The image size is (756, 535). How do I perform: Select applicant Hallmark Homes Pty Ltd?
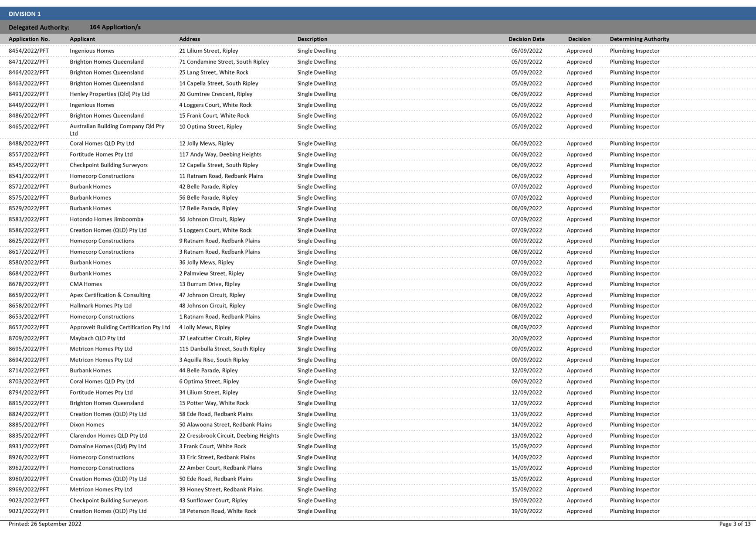tap(100, 306)
